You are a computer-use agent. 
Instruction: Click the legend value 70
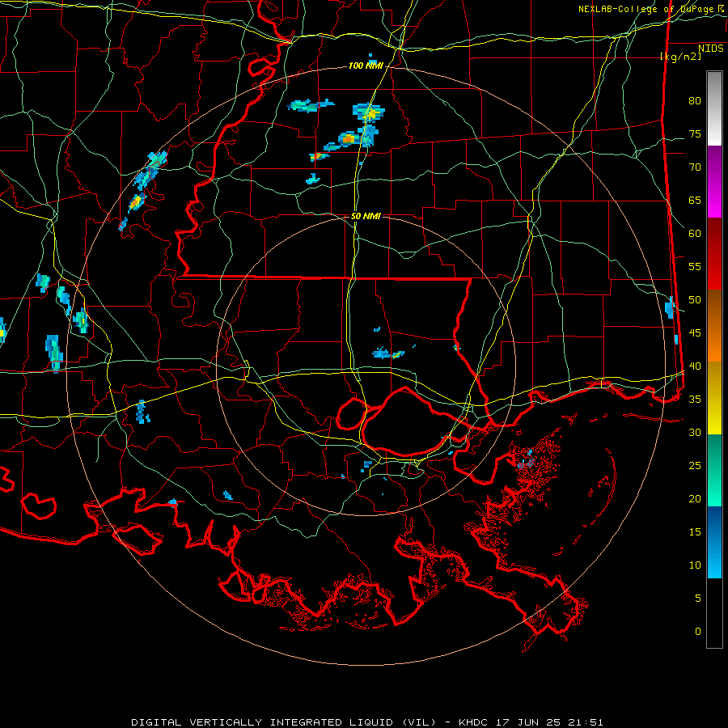[x=695, y=167]
